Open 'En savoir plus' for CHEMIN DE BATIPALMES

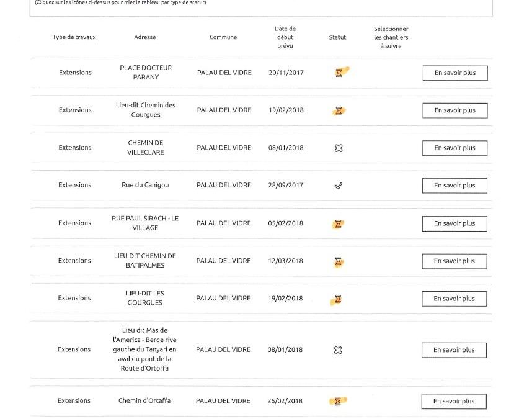pos(454,261)
